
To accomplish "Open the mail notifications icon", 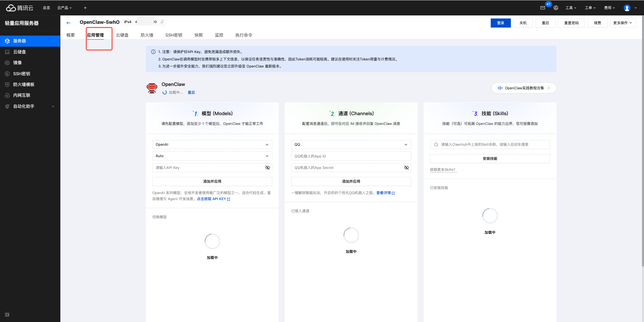I will pyautogui.click(x=543, y=8).
